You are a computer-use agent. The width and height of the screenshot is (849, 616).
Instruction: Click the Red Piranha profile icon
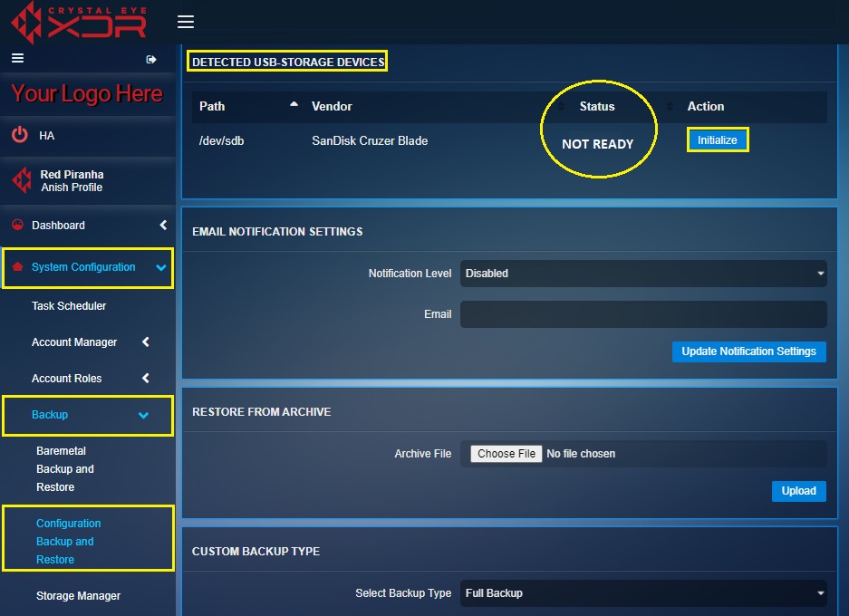click(x=23, y=180)
